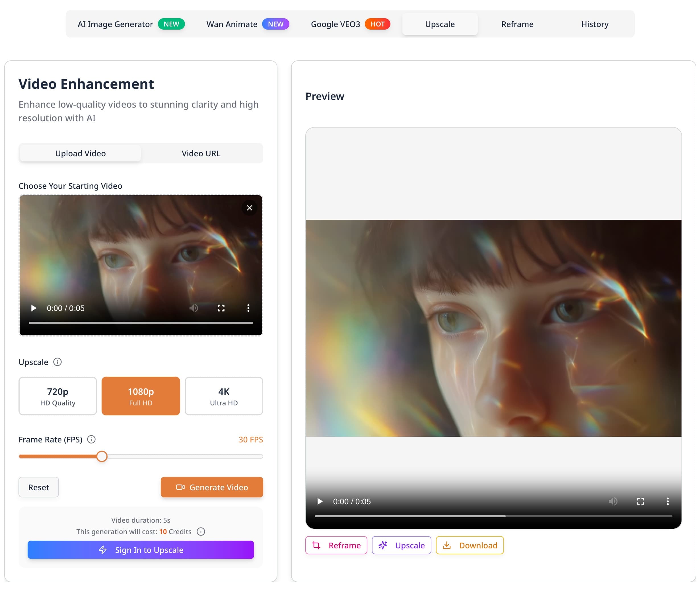Play the starting video
Image resolution: width=700 pixels, height=603 pixels.
(x=34, y=308)
